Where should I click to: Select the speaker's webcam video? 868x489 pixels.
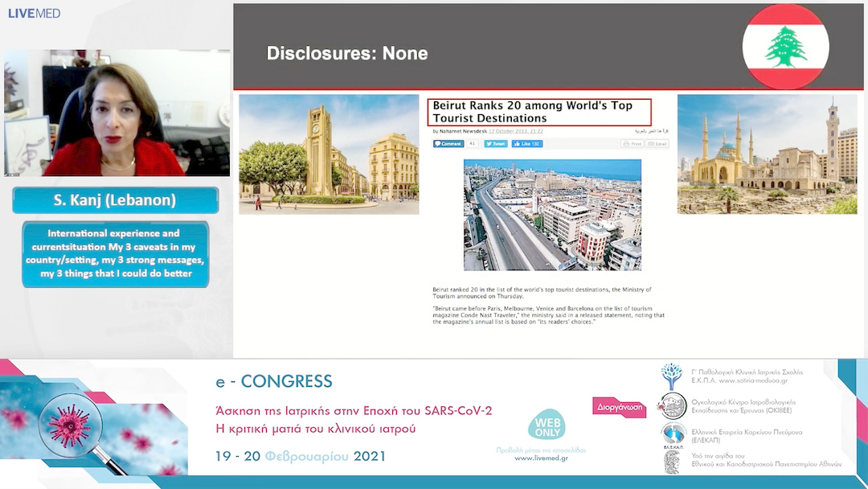pyautogui.click(x=117, y=113)
